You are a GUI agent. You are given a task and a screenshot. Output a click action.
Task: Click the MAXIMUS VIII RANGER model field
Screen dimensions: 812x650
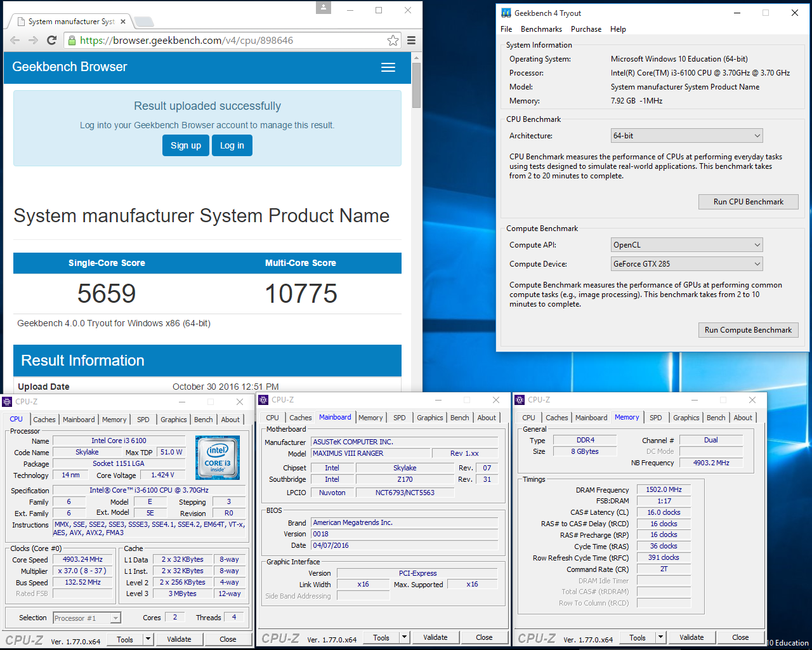coord(370,453)
